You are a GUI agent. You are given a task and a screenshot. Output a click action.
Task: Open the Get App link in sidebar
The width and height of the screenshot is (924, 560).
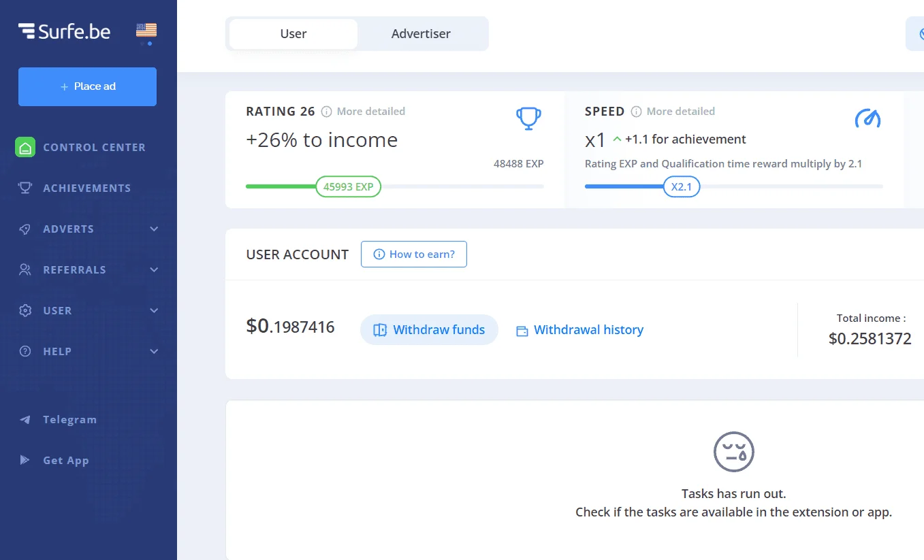pos(66,460)
